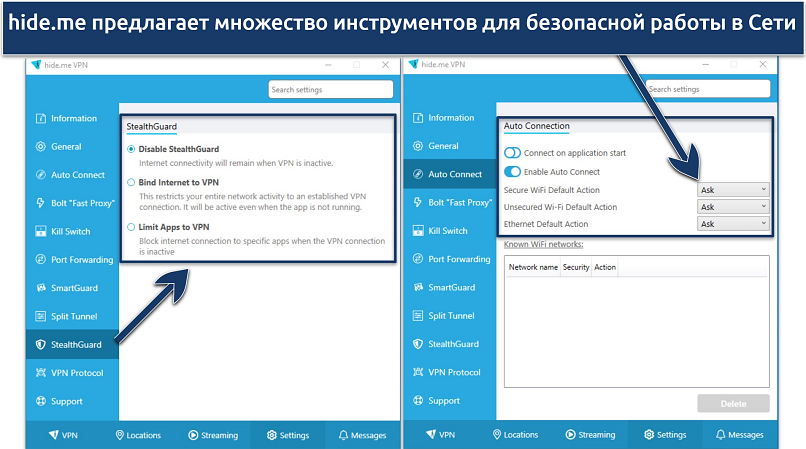Open the Ethernet Default Action dropdown

[733, 224]
